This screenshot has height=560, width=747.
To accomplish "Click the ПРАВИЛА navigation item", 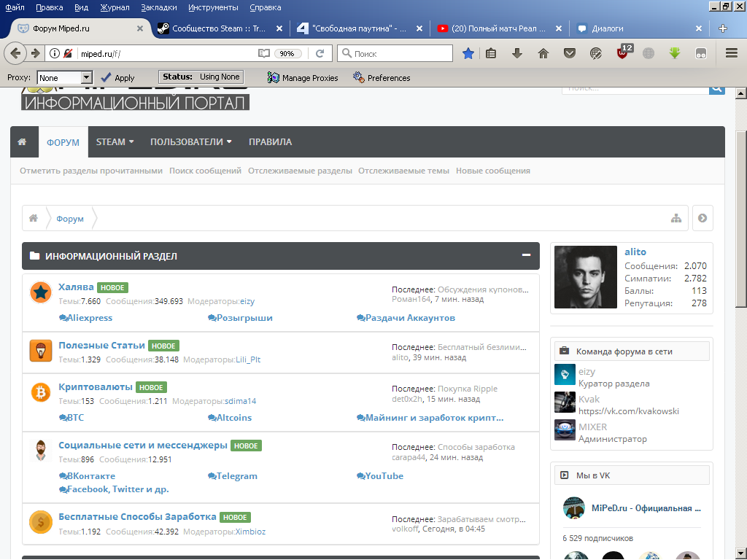I will click(270, 142).
